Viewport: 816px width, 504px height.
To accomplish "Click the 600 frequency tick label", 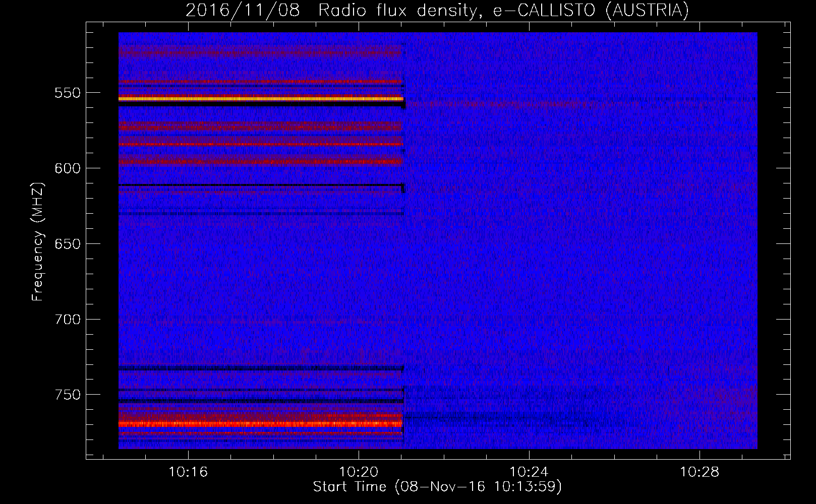I will [x=68, y=168].
